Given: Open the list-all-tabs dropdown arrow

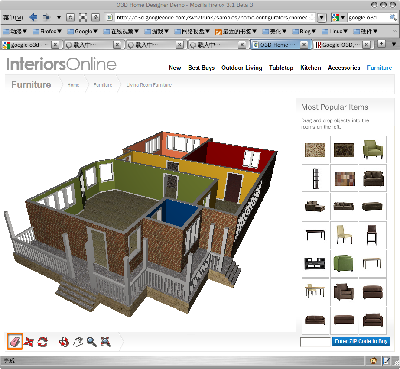Looking at the screenshot, I should 393,44.
